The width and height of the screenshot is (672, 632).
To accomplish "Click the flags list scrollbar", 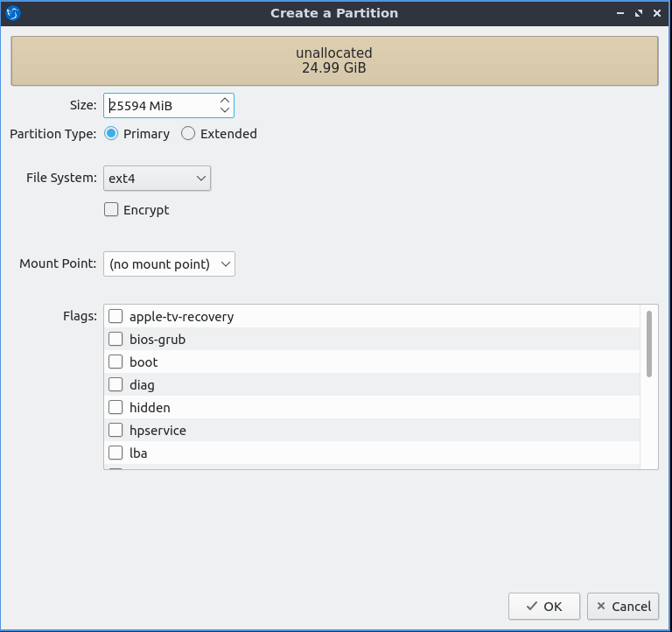I will point(648,343).
